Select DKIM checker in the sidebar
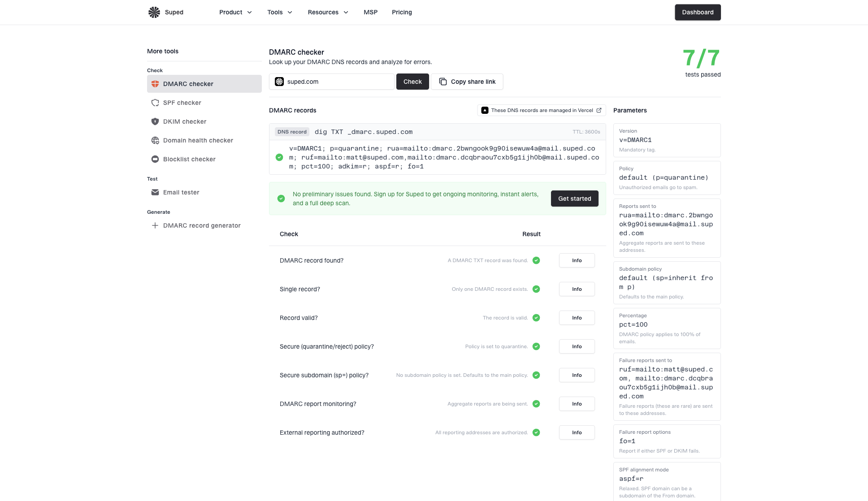This screenshot has height=501, width=868. click(x=204, y=121)
